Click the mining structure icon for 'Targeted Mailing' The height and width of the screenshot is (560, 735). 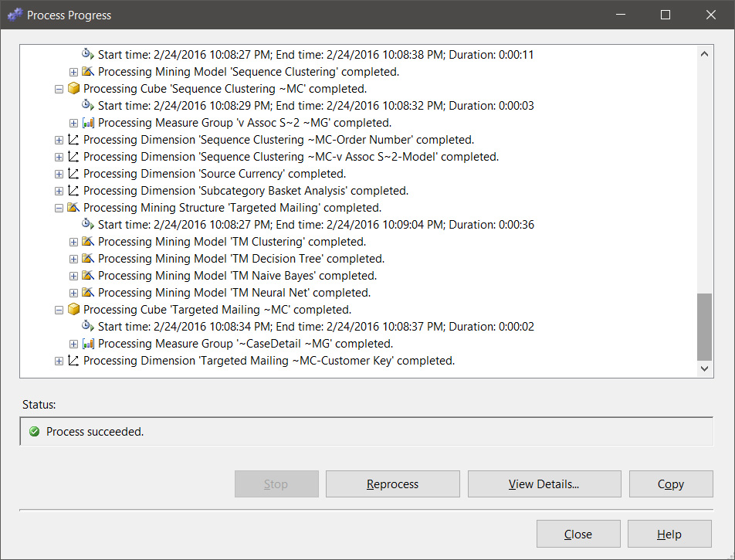click(73, 207)
